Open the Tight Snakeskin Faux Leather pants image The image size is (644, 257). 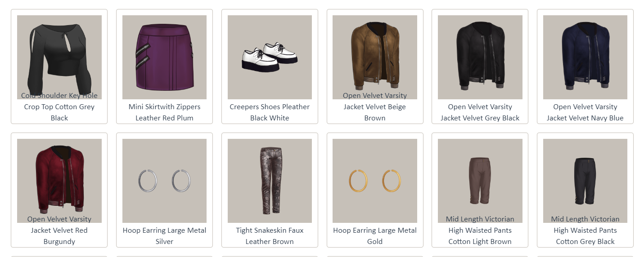(x=270, y=181)
